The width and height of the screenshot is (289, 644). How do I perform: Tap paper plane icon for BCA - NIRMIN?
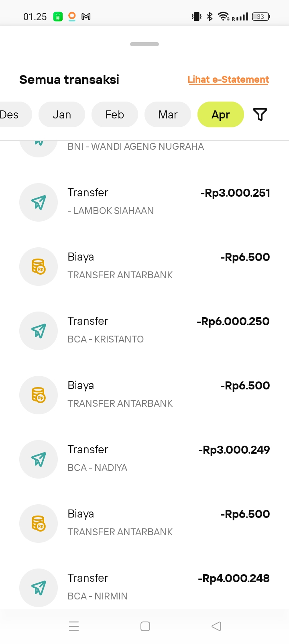(39, 588)
